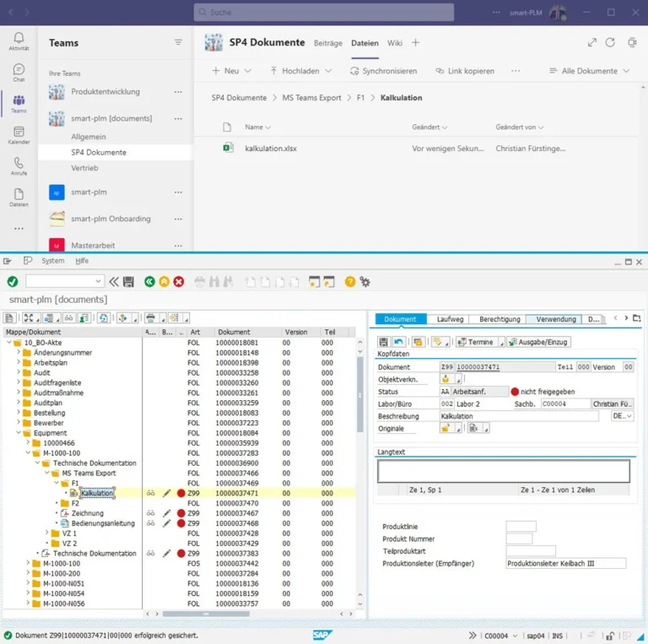Expand the Audit folder node
The width and height of the screenshot is (648, 644).
click(19, 372)
